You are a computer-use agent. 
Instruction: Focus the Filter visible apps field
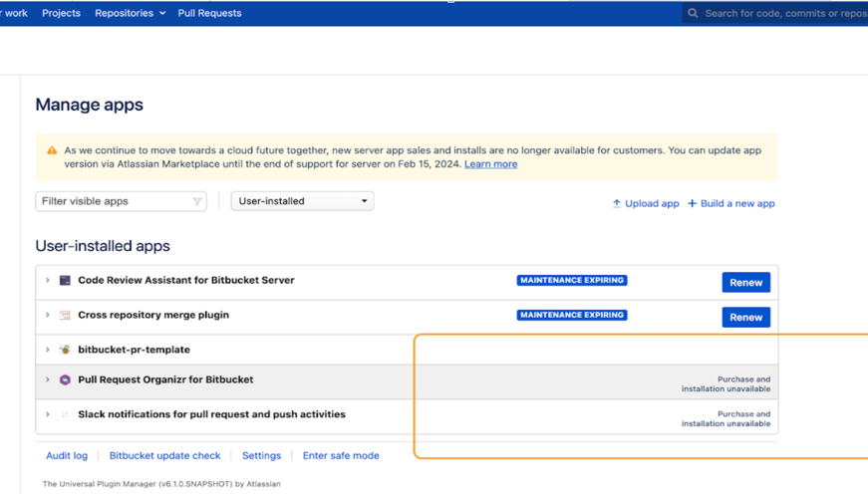click(113, 201)
